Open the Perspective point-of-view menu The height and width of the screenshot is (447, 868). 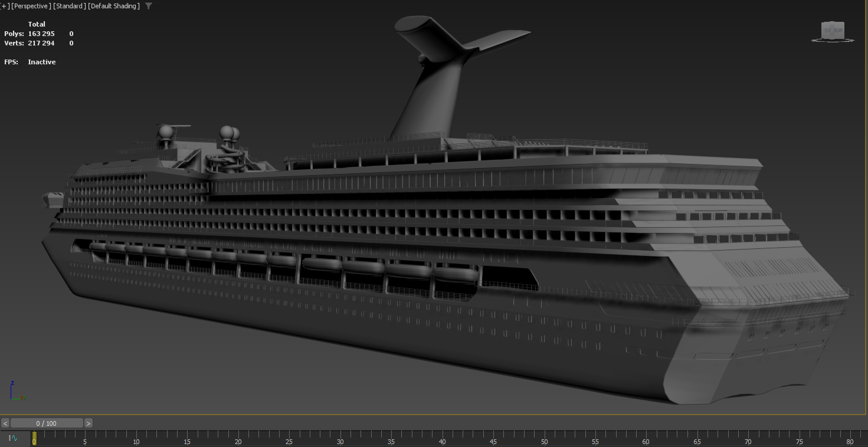31,6
